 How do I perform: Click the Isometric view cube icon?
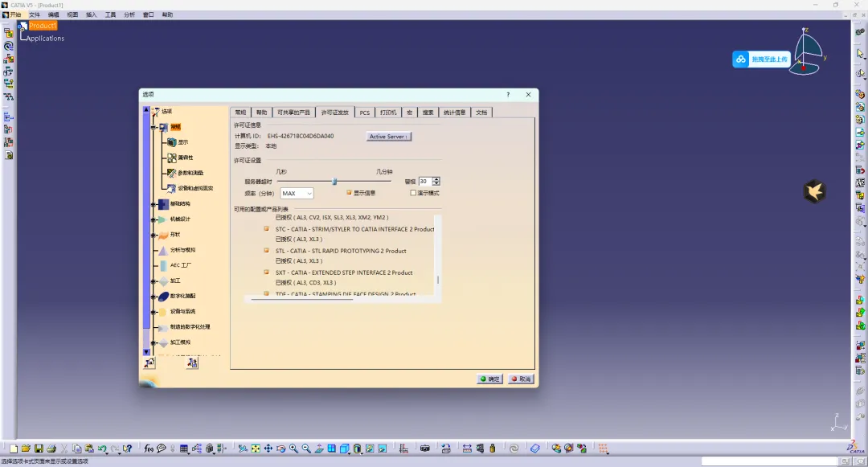click(344, 449)
